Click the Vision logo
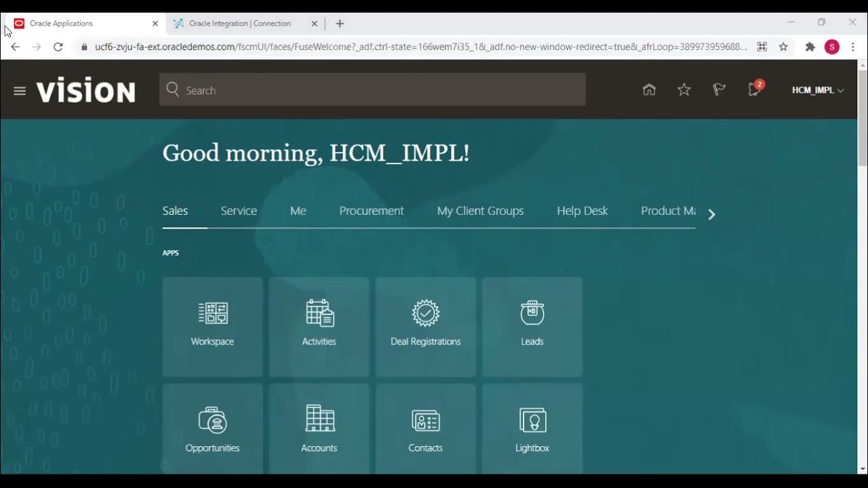The image size is (868, 488). point(86,91)
